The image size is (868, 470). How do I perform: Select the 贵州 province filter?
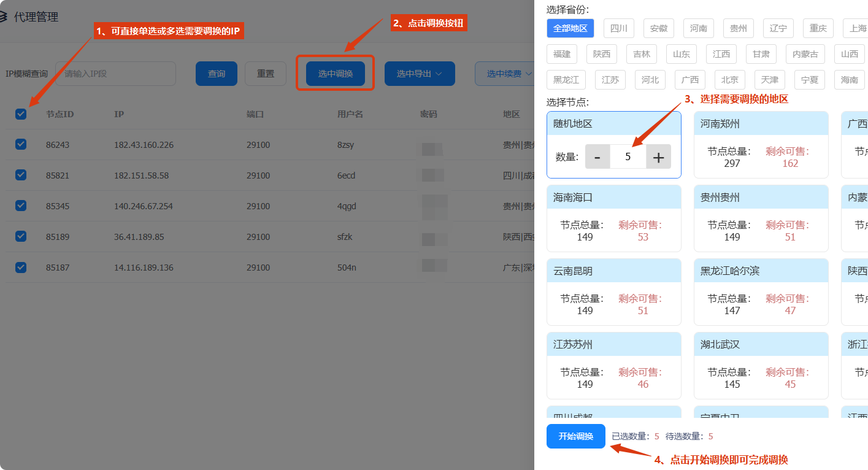coord(739,28)
